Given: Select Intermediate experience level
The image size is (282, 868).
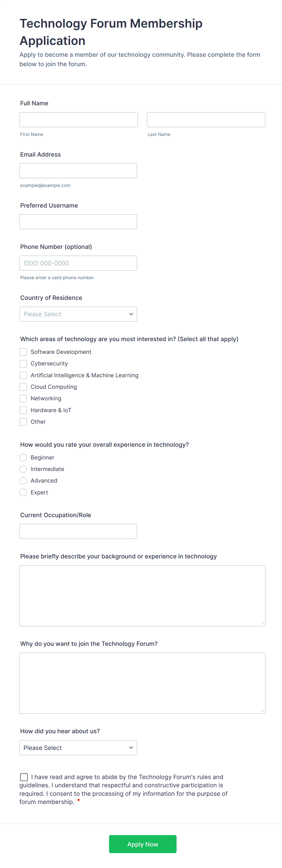Looking at the screenshot, I should pos(23,469).
